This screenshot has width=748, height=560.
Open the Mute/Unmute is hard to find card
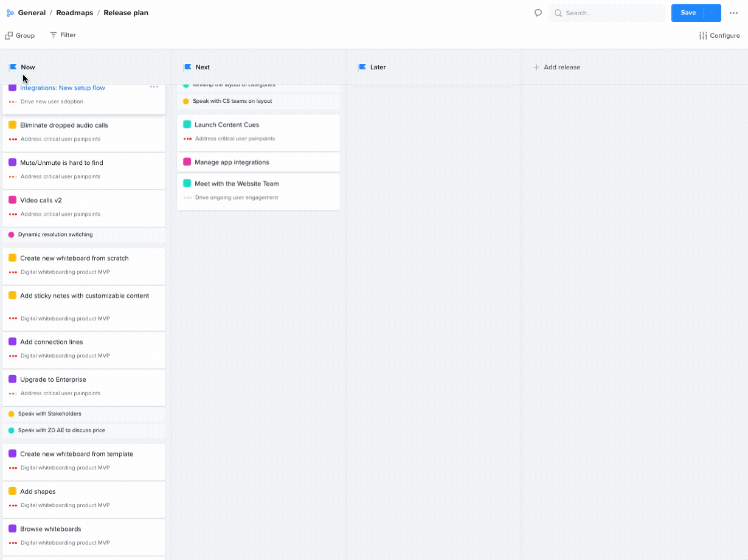(84, 171)
